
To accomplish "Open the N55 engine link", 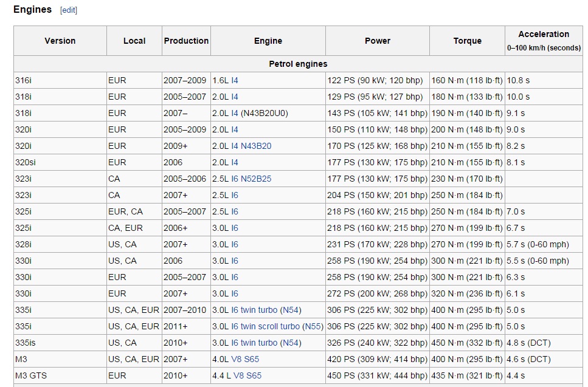I will pyautogui.click(x=313, y=326).
